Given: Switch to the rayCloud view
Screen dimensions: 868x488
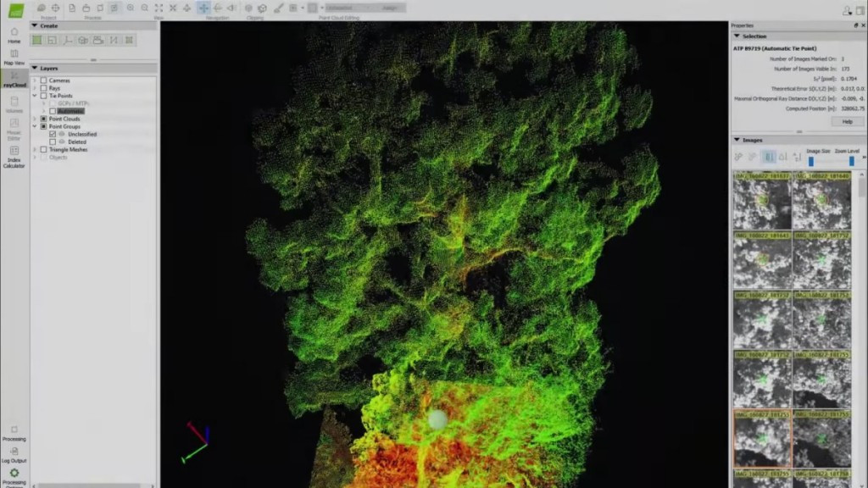Looking at the screenshot, I should (x=14, y=79).
